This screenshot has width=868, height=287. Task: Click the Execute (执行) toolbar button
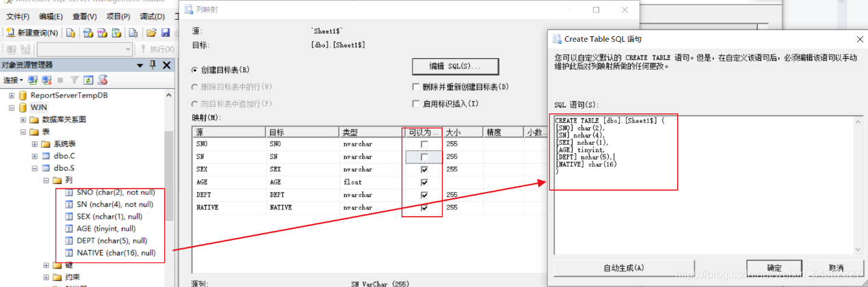click(x=157, y=49)
